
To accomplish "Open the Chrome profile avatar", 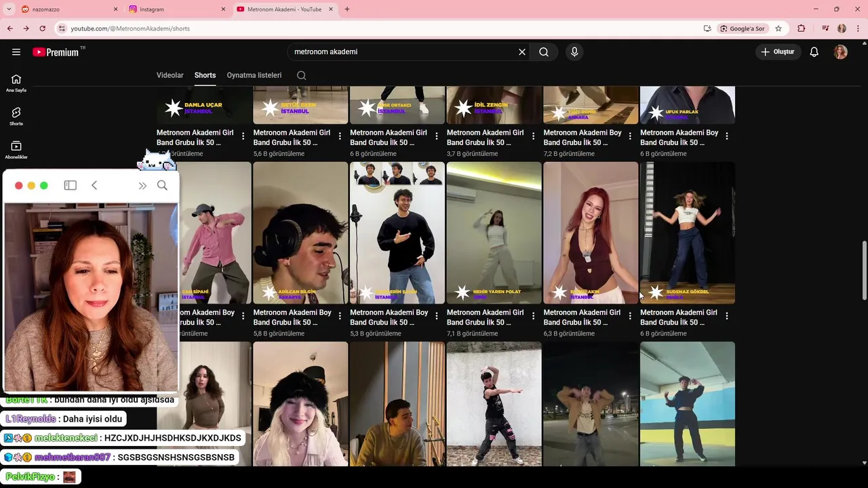I will (x=842, y=28).
